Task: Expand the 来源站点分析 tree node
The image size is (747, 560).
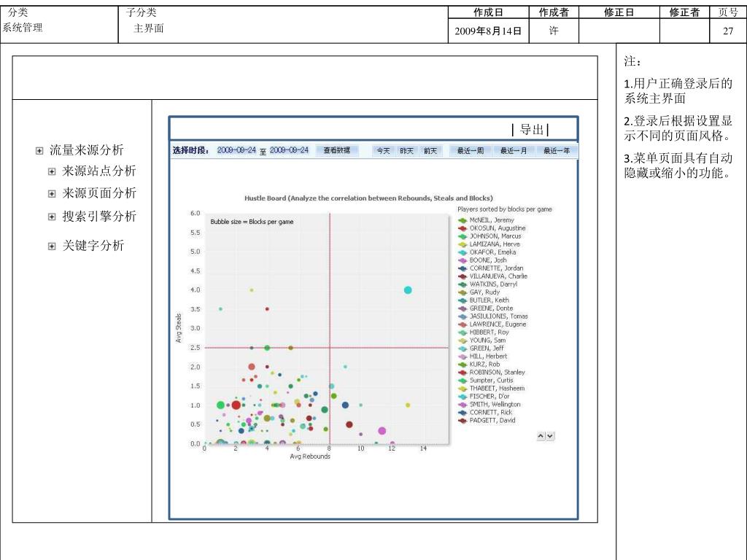Action: 52,172
